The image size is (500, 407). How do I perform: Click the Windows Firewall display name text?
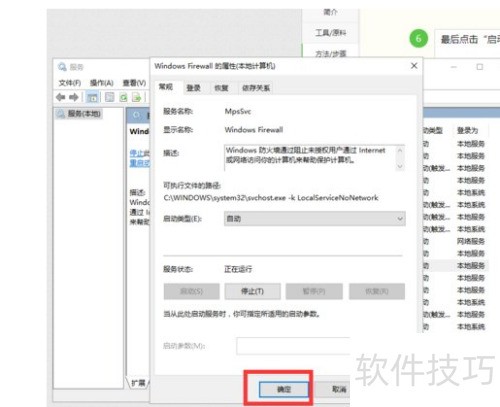254,130
